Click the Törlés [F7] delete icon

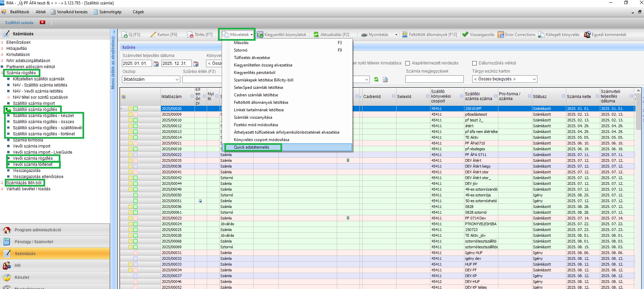pos(190,35)
